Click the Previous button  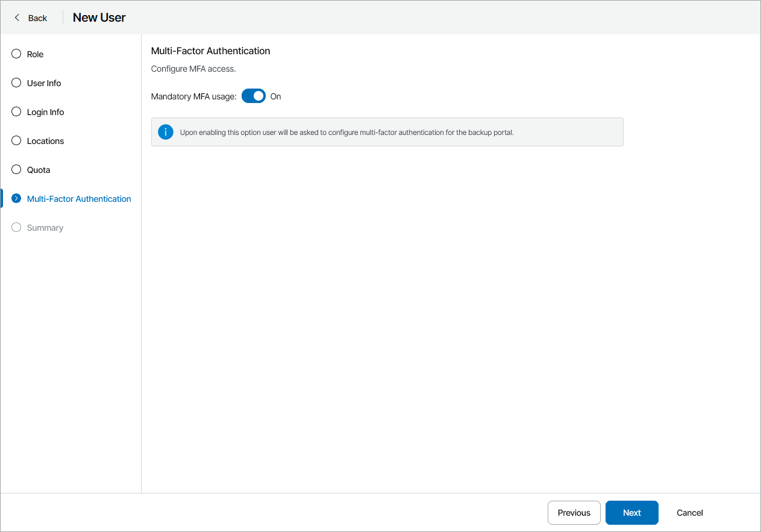574,513
